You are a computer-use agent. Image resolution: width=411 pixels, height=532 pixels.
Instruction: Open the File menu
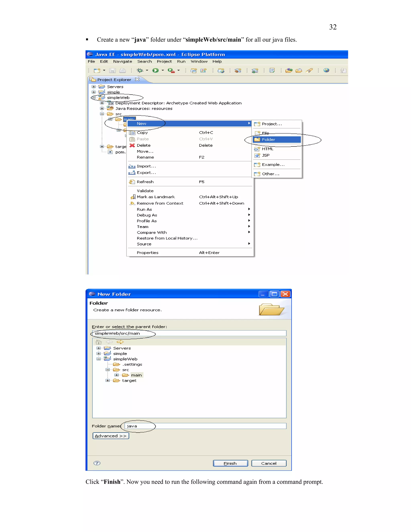tap(91, 61)
